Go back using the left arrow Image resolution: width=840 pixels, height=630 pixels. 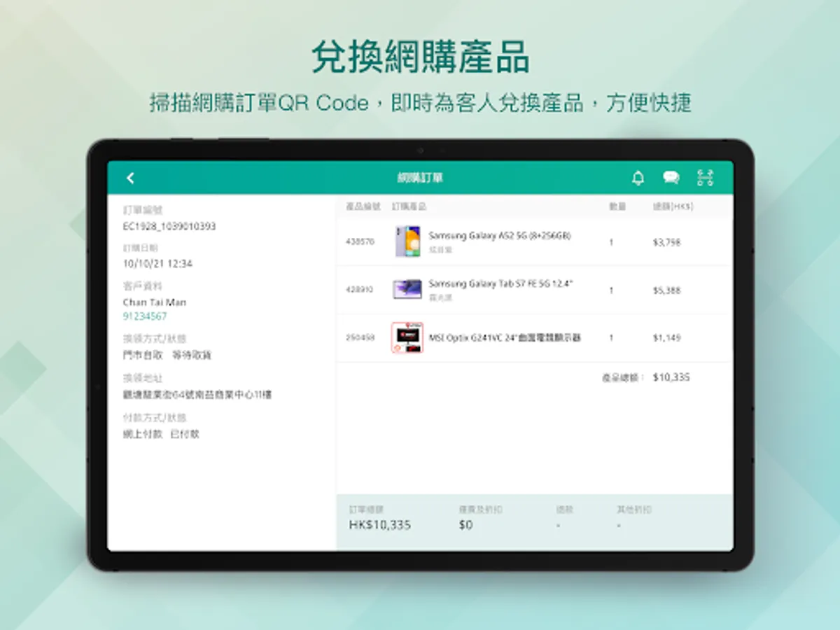(130, 178)
